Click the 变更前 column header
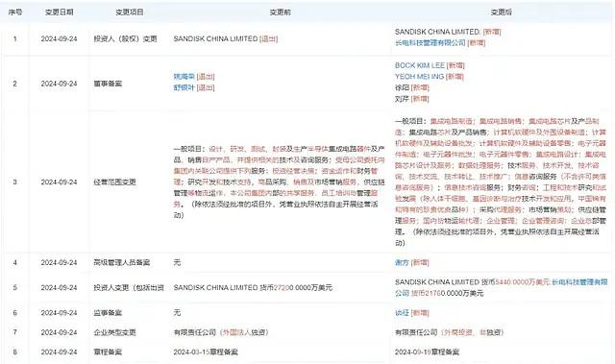This screenshot has width=615, height=364. (280, 12)
